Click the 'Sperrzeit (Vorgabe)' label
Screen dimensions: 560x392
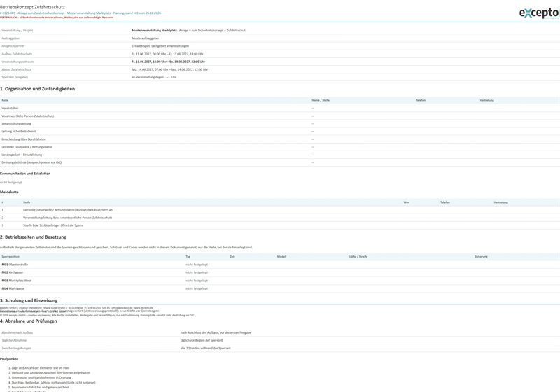(x=15, y=77)
